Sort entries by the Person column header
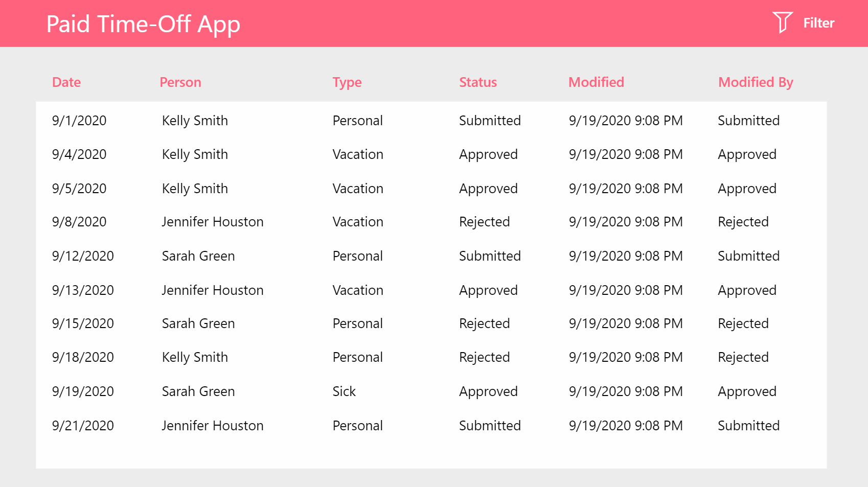Viewport: 868px width, 487px height. 180,82
